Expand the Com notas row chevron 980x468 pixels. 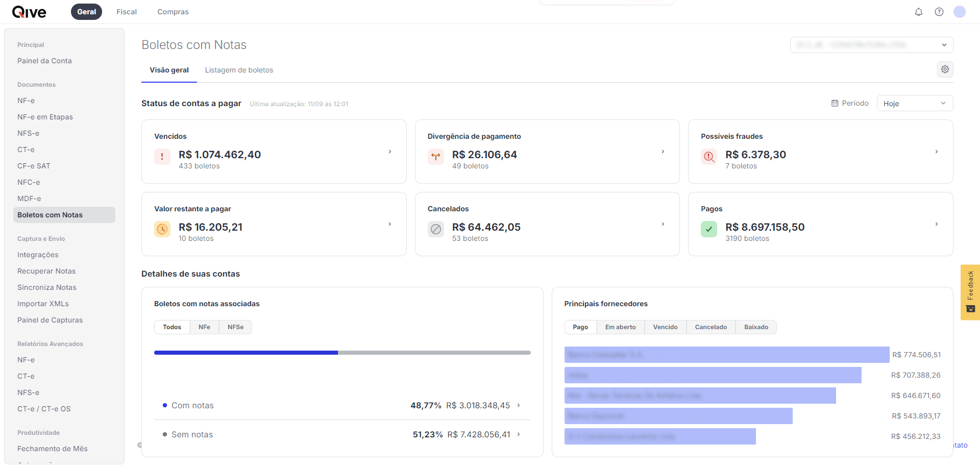click(x=519, y=405)
